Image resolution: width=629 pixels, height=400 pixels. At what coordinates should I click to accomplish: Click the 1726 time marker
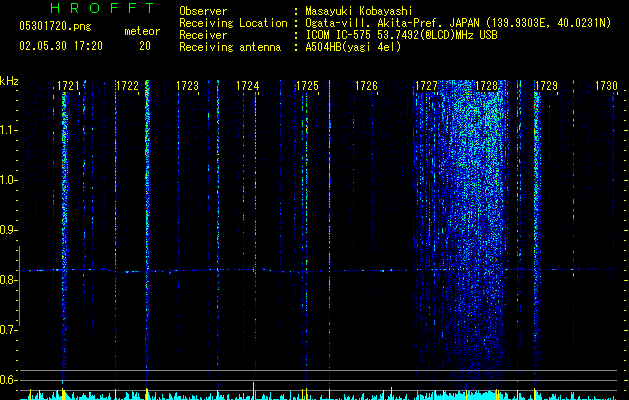[367, 86]
